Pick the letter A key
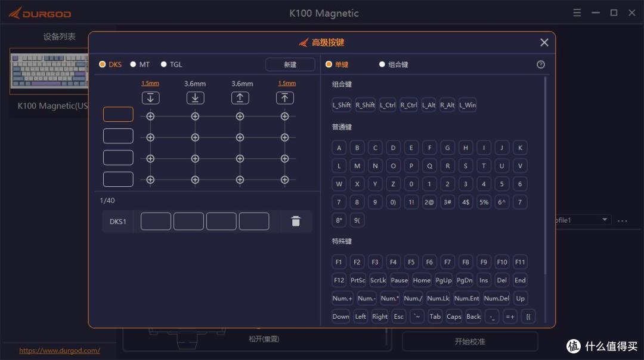Image resolution: width=644 pixels, height=360 pixels. 339,147
